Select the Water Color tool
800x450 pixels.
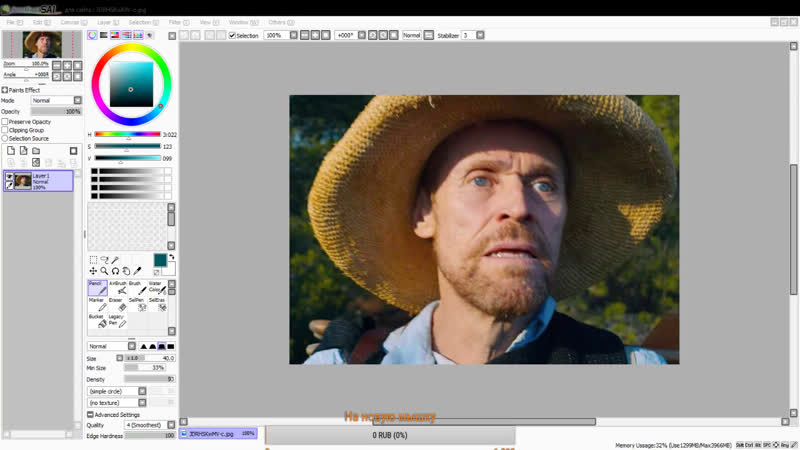[x=157, y=288]
